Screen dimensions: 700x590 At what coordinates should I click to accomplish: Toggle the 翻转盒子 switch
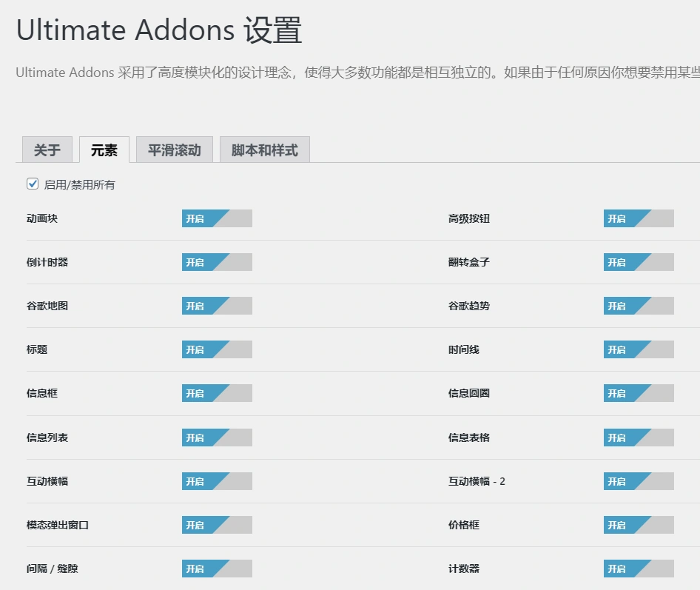point(638,262)
